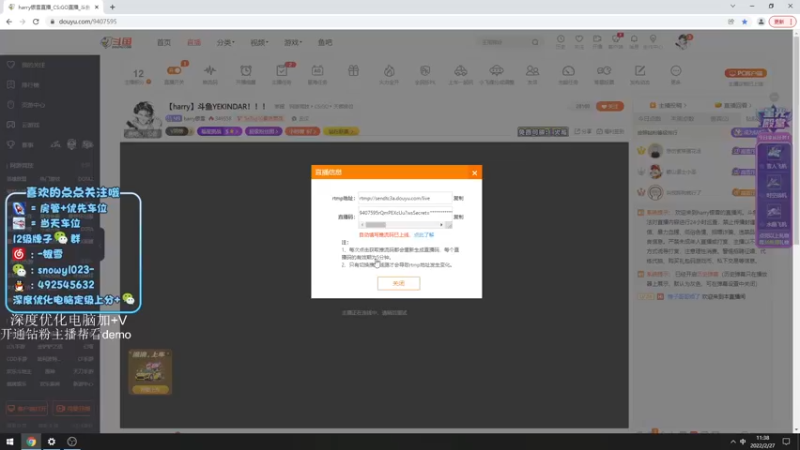
Task: Open 云游戏 in the left sidebar
Action: pyautogui.click(x=31, y=124)
